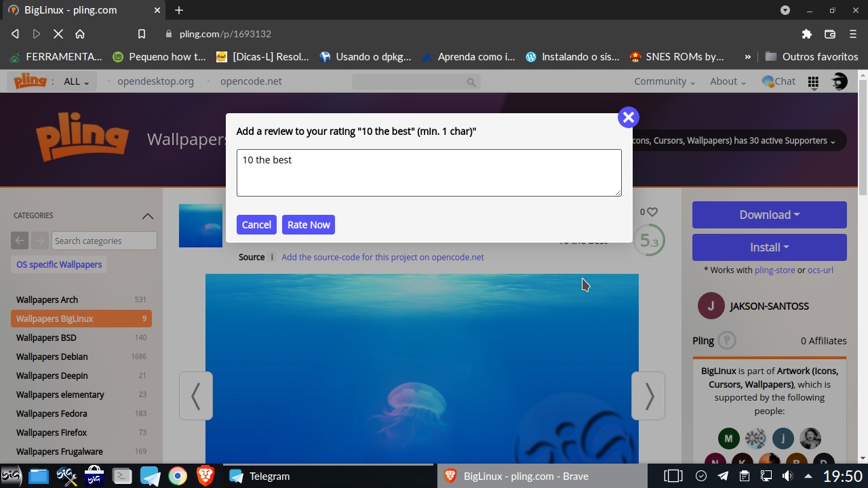The height and width of the screenshot is (488, 868).
Task: Open Wallpapers BigLinux category
Action: (x=81, y=319)
